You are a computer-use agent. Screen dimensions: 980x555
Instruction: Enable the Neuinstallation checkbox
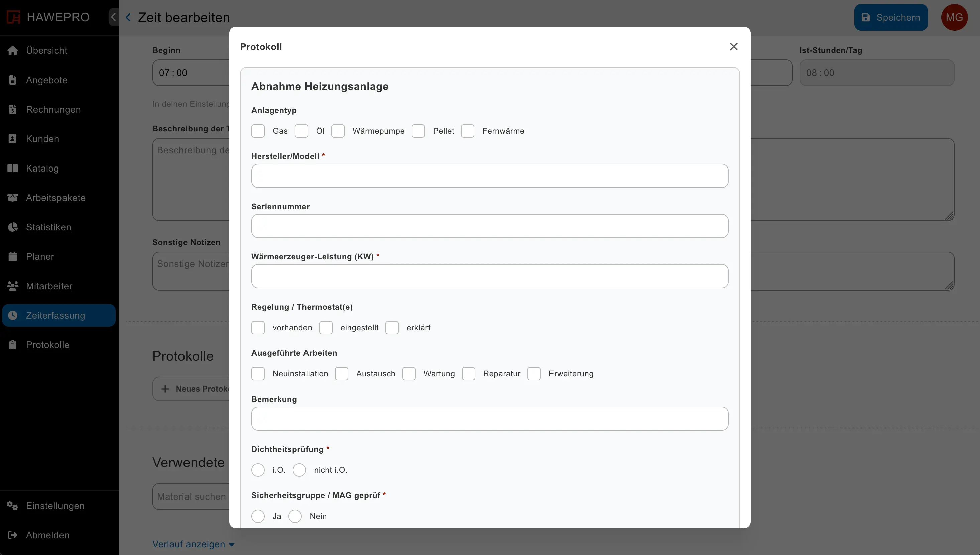258,374
